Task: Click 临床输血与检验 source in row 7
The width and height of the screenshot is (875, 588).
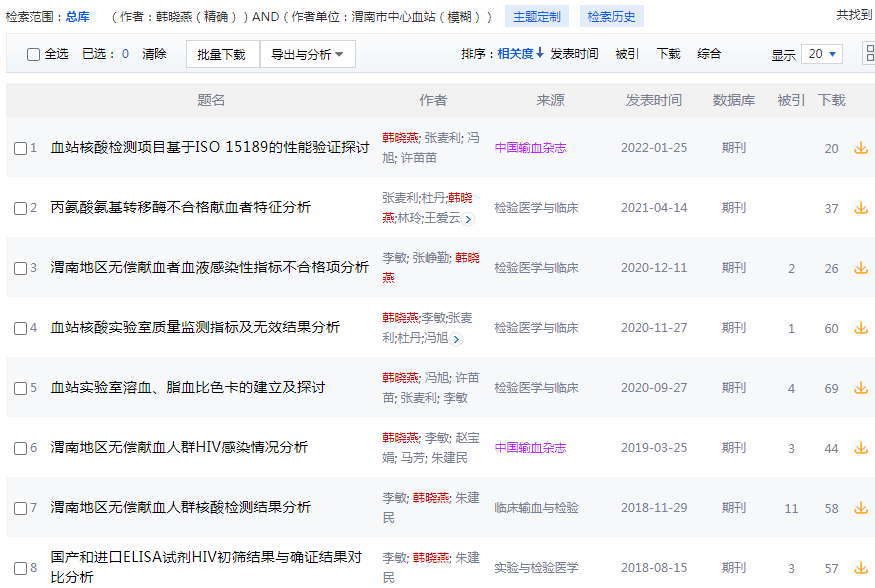Action: [x=536, y=508]
